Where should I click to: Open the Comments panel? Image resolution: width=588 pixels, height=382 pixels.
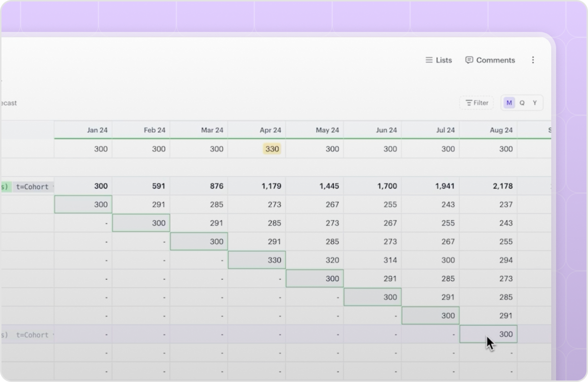[490, 60]
